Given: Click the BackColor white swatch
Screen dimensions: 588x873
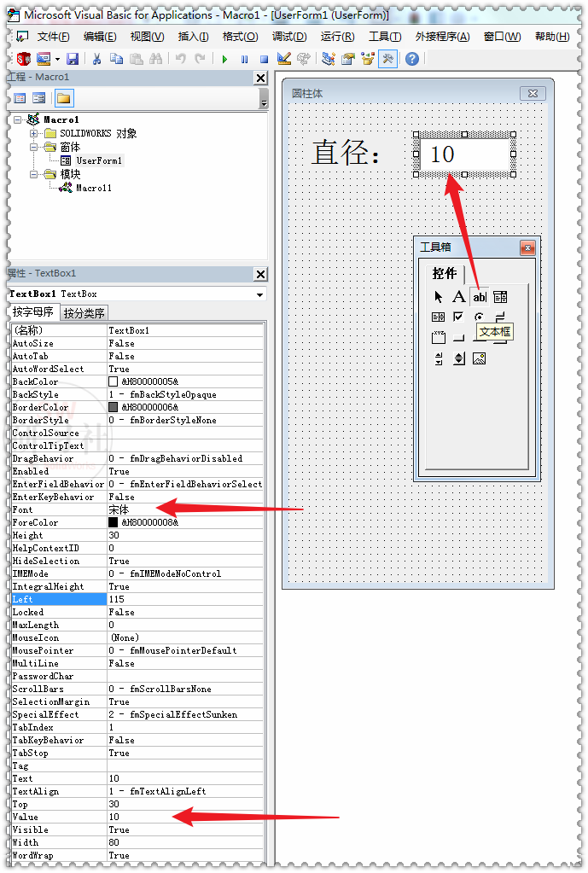Looking at the screenshot, I should pyautogui.click(x=113, y=382).
